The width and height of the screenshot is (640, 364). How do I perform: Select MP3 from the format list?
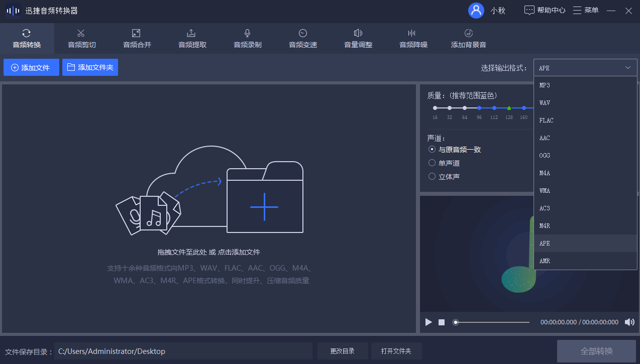click(585, 85)
